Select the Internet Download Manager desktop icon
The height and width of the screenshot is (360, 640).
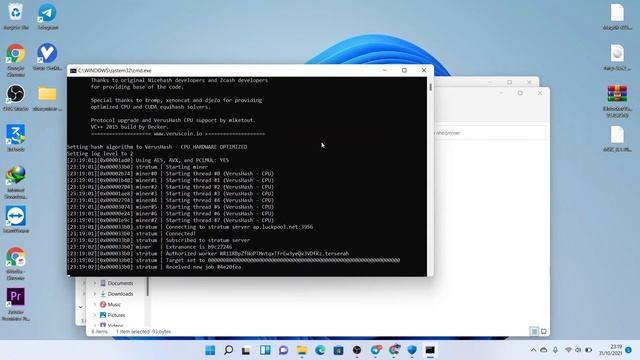tap(16, 176)
